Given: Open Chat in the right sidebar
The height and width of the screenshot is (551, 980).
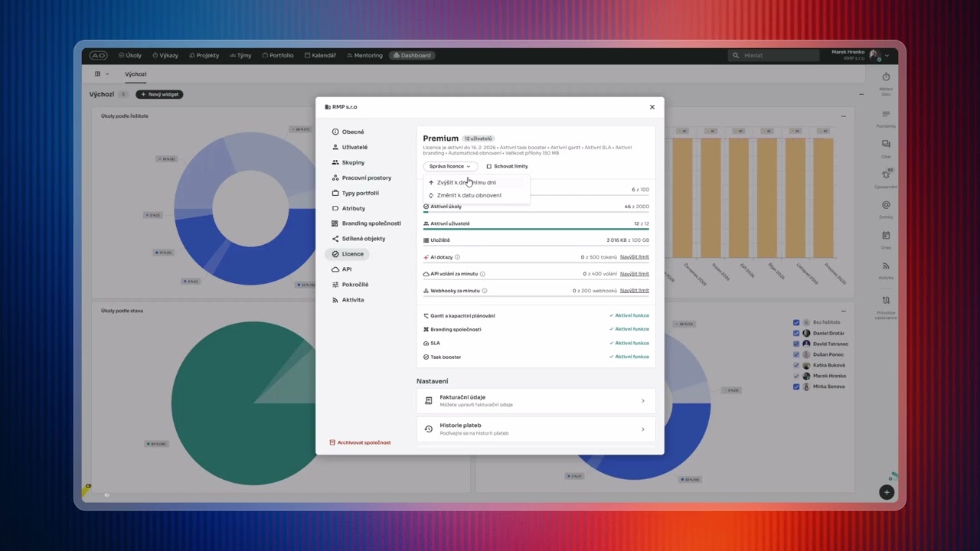Looking at the screenshot, I should pyautogui.click(x=886, y=148).
